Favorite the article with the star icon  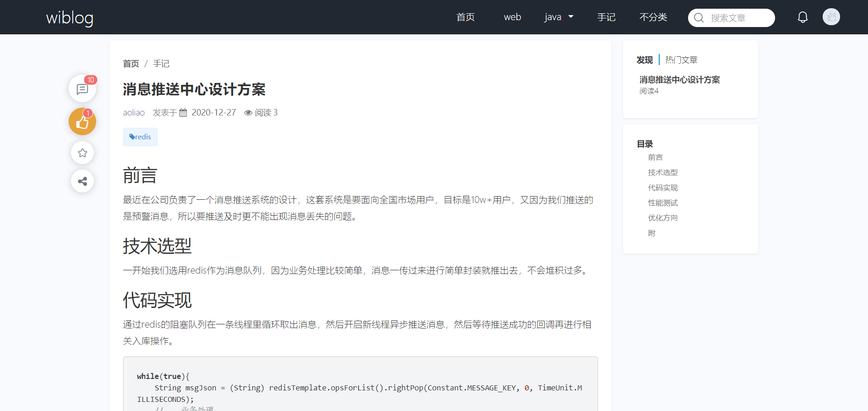82,153
